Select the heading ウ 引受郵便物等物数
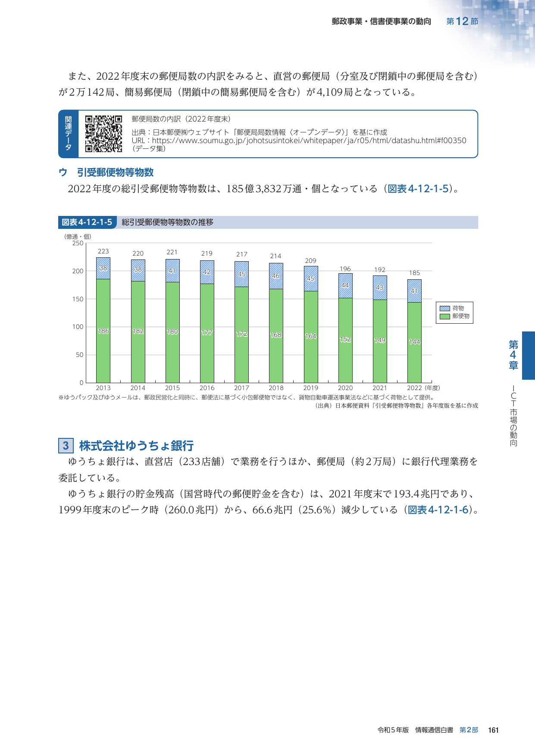The image size is (535, 756). pyautogui.click(x=106, y=172)
